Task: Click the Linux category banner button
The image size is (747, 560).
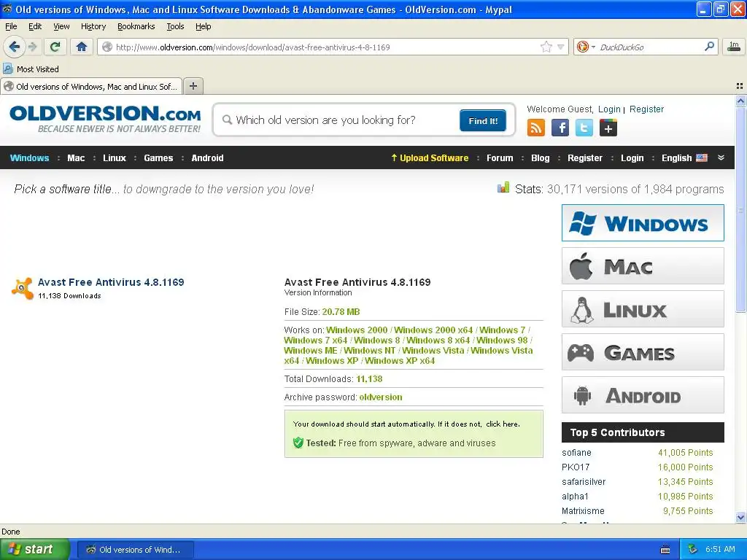Action: [x=643, y=309]
